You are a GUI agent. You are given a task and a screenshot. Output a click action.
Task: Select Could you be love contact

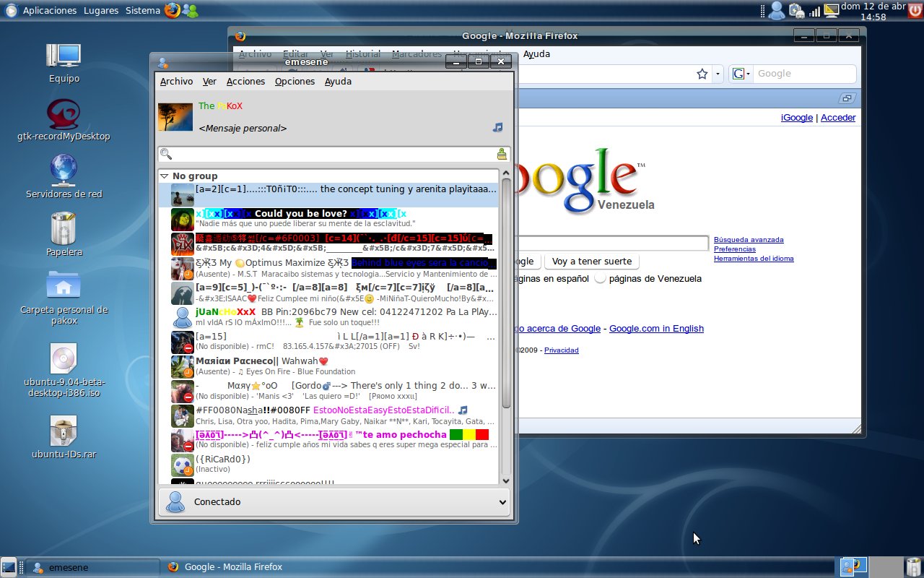(x=328, y=220)
